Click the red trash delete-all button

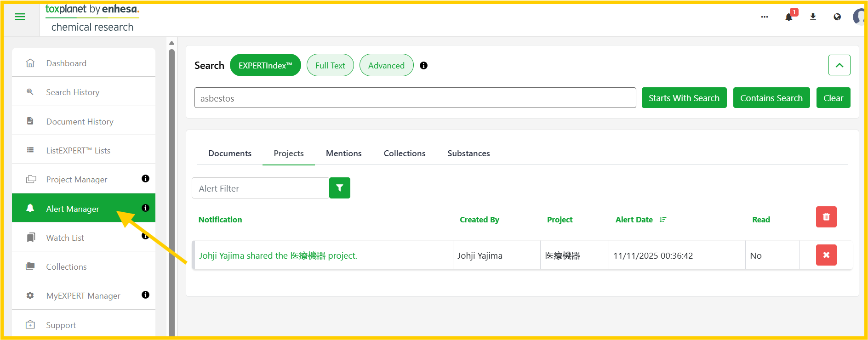click(826, 217)
